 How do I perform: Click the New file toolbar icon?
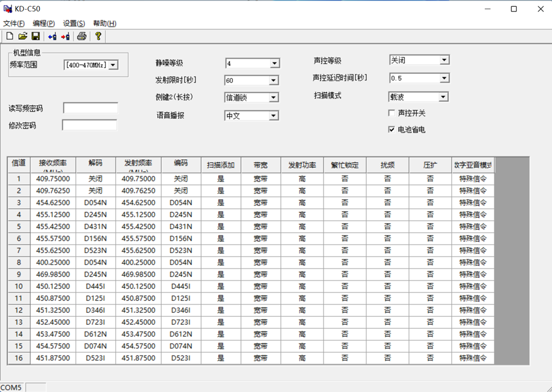point(9,36)
